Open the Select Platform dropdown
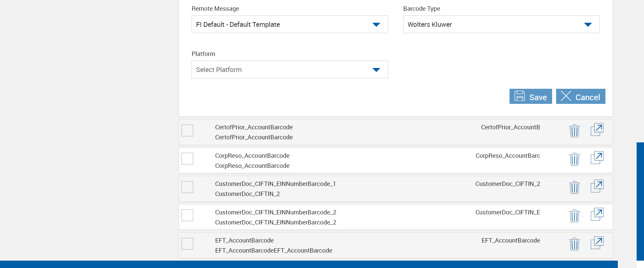 pos(289,70)
